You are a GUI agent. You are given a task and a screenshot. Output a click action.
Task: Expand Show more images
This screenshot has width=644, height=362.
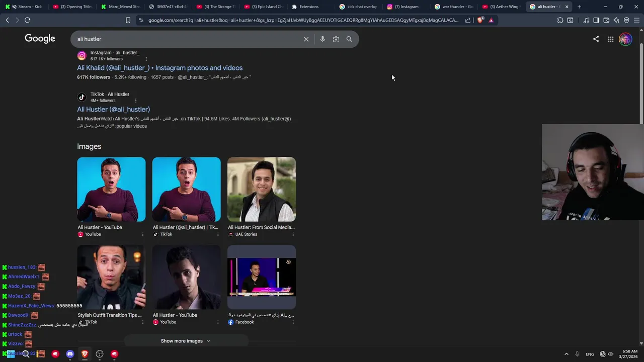tap(186, 341)
